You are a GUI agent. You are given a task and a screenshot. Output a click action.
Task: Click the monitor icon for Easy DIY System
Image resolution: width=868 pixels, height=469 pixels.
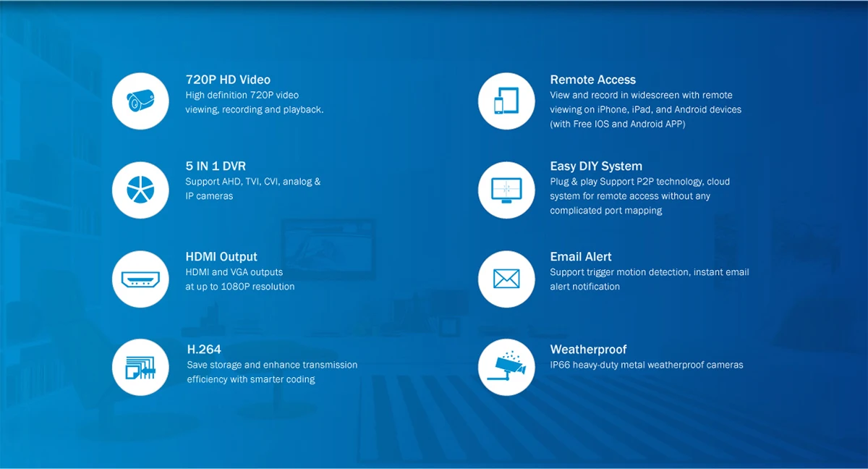pos(506,190)
